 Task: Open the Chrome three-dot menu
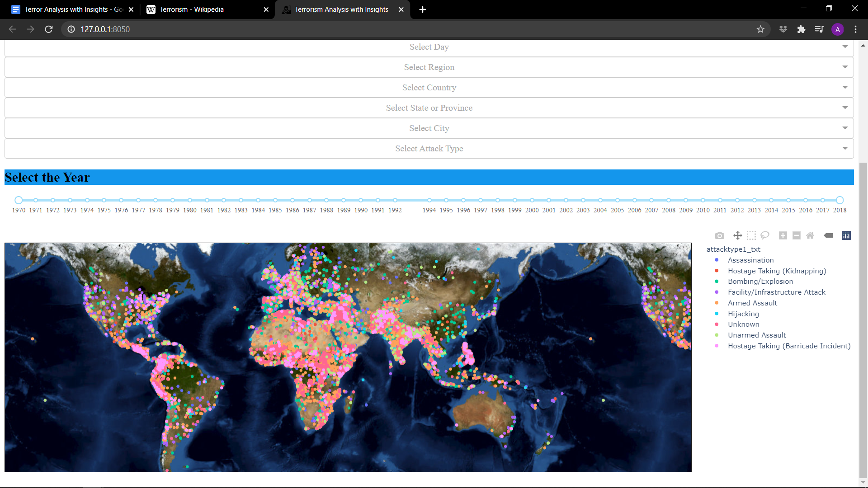pyautogui.click(x=855, y=29)
